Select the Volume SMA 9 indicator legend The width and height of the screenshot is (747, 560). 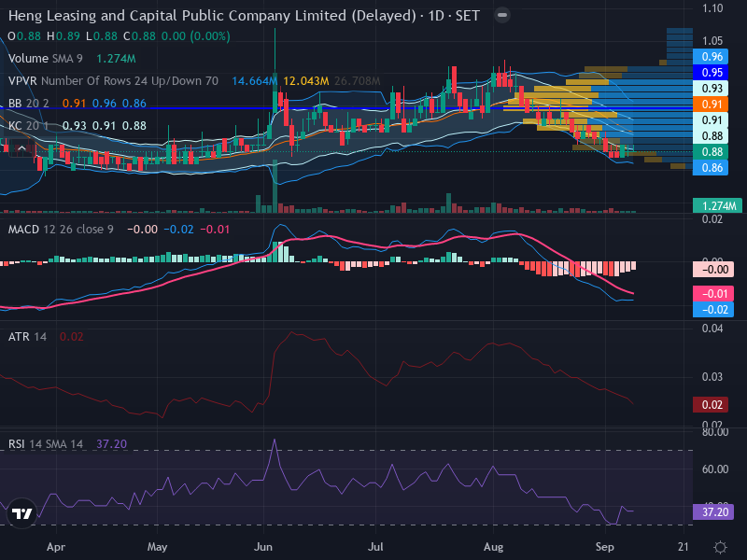(x=45, y=59)
